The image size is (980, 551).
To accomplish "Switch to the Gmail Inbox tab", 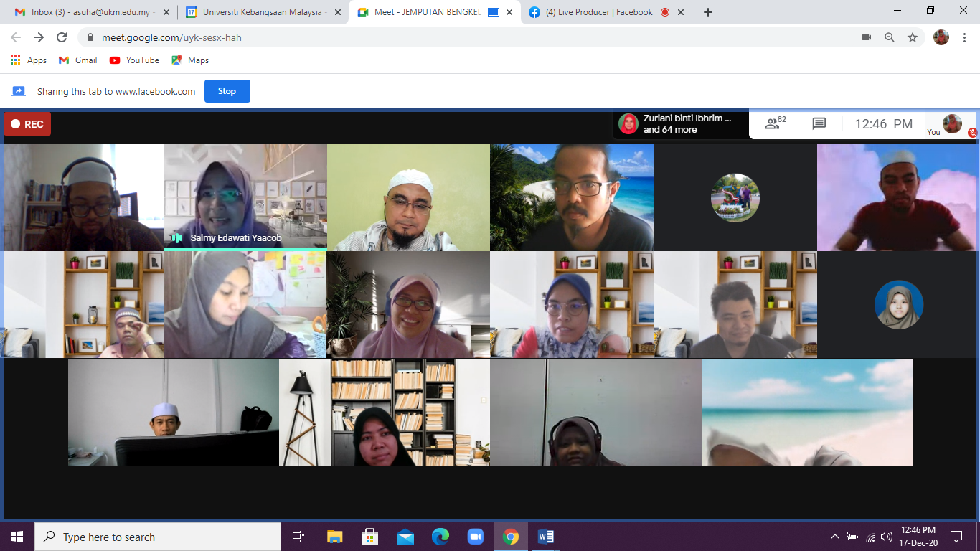I will pos(89,12).
